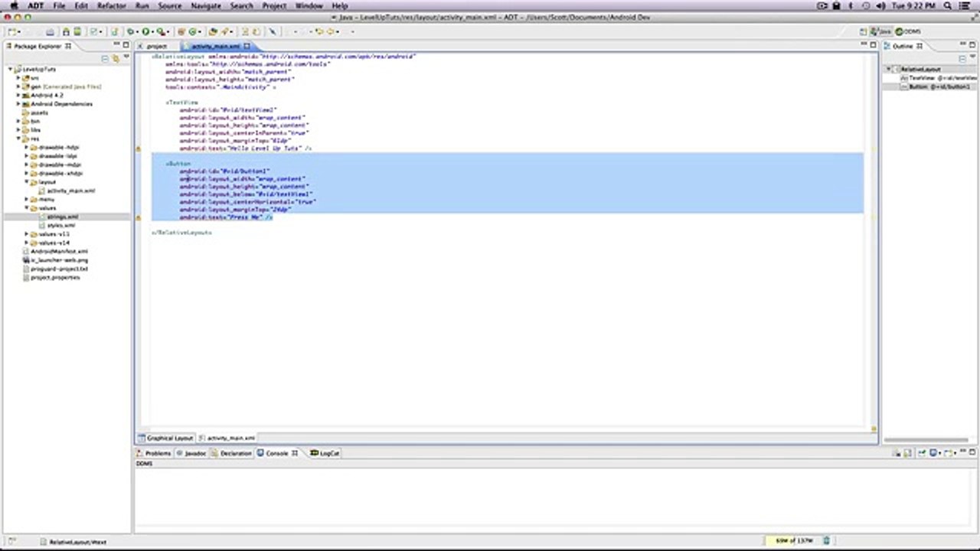The image size is (980, 551).
Task: Collapse the LevelUpTuts project node
Action: [11, 69]
